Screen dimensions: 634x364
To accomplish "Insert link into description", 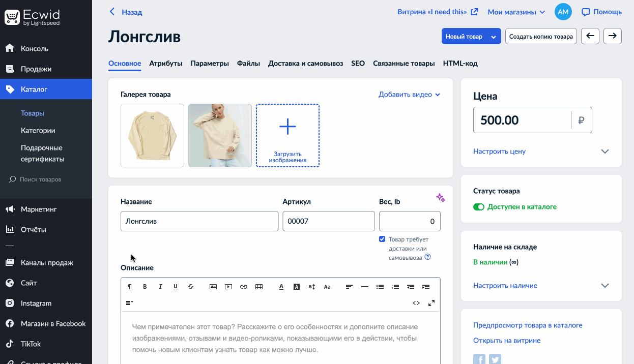I will coord(244,287).
